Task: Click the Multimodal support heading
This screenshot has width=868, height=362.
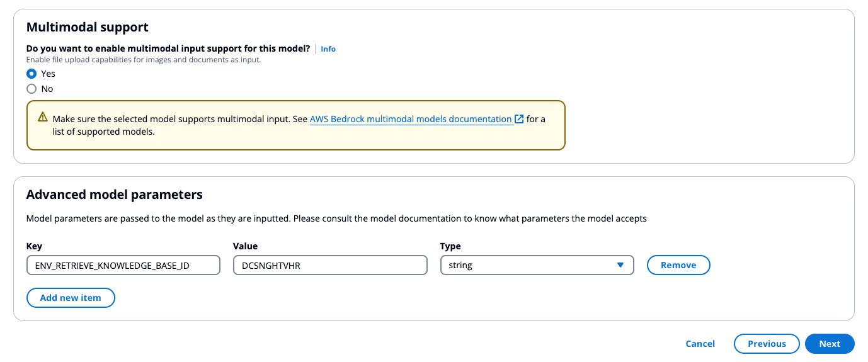Action: (x=88, y=27)
